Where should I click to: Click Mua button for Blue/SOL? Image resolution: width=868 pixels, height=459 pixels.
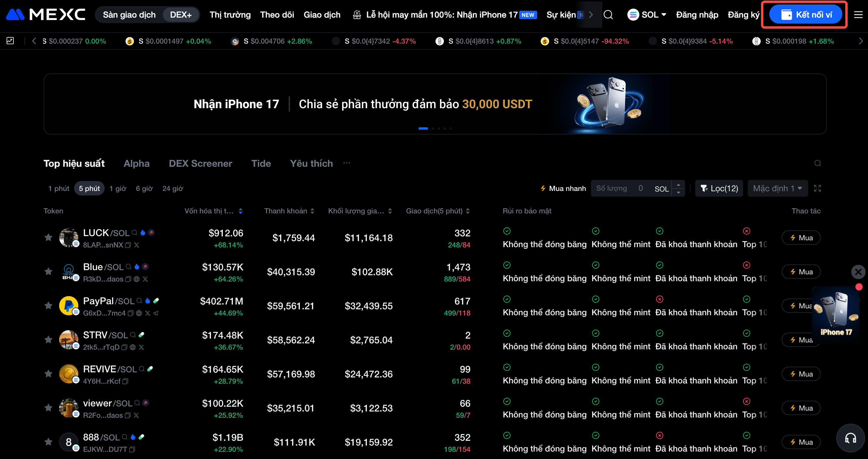(801, 272)
